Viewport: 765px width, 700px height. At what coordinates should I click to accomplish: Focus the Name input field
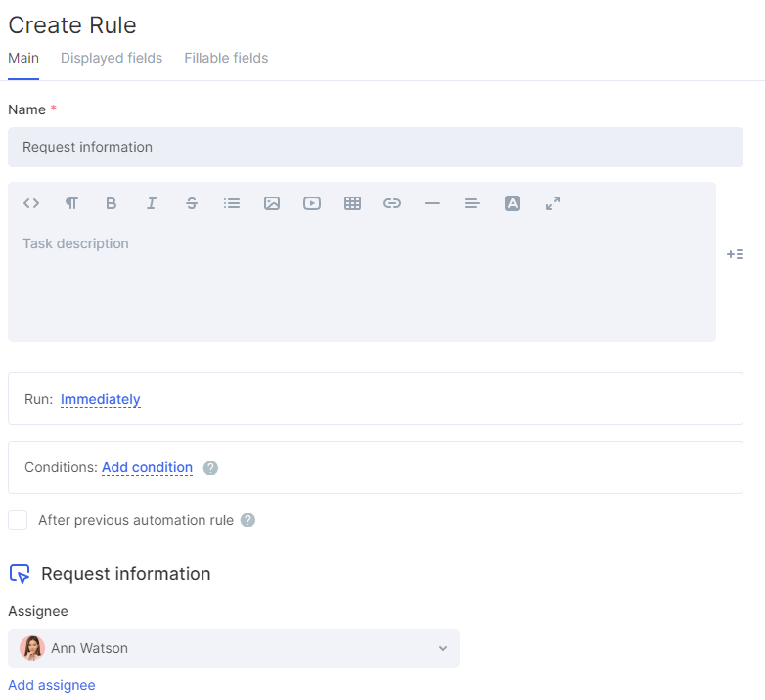tap(376, 148)
